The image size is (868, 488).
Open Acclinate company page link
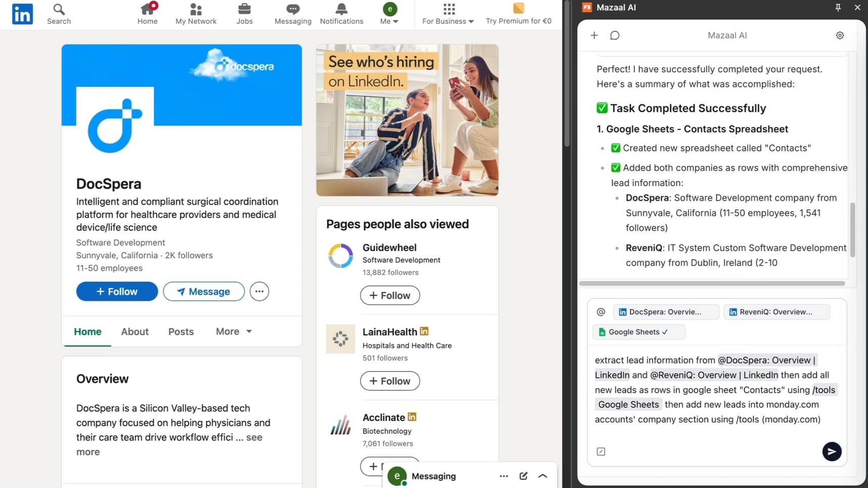(384, 417)
